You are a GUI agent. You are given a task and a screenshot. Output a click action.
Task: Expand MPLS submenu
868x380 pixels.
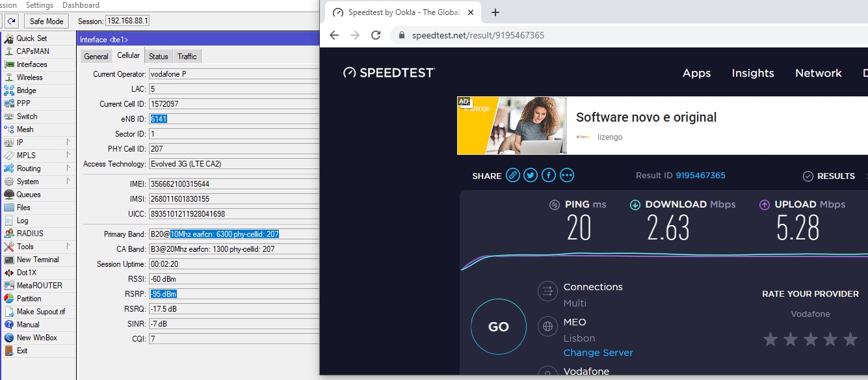click(68, 156)
